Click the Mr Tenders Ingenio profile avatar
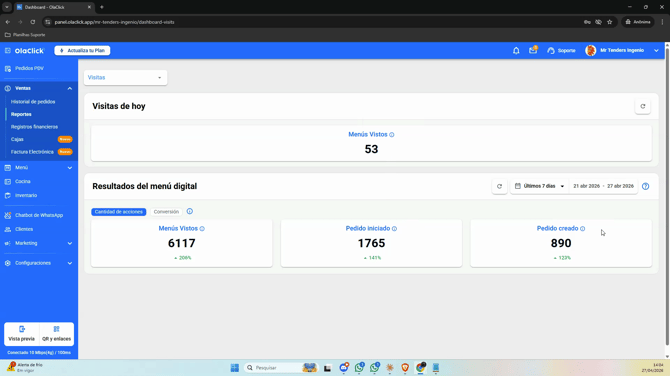The width and height of the screenshot is (670, 376). 591,50
